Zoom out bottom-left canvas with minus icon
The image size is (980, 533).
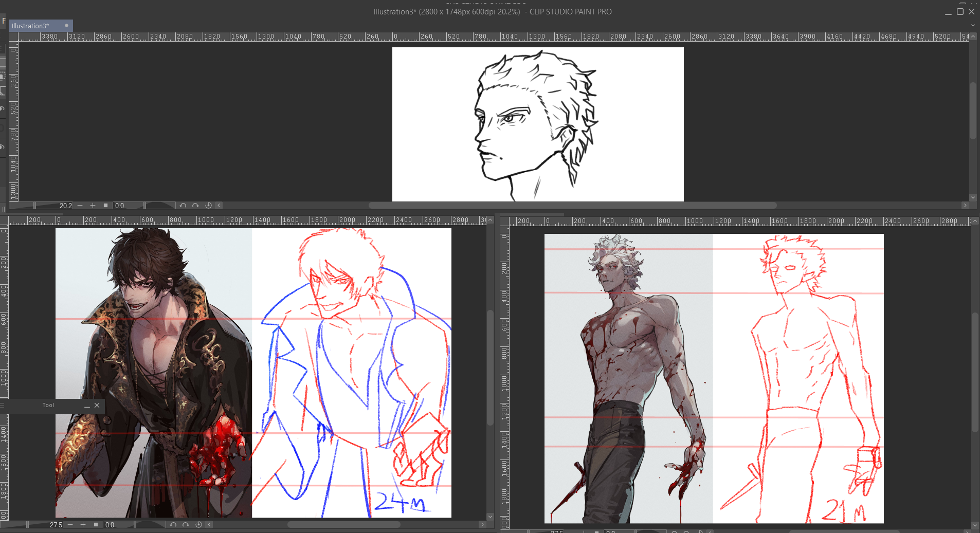pyautogui.click(x=70, y=525)
